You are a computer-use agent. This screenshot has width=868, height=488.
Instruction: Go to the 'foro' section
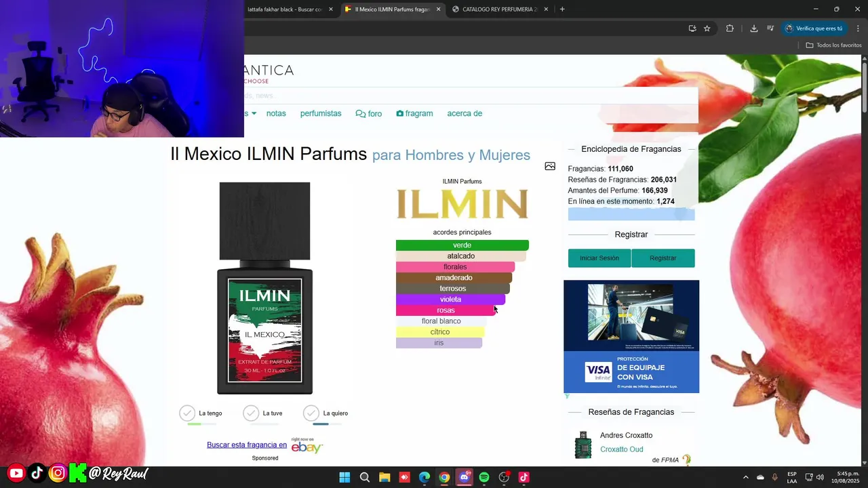click(369, 114)
